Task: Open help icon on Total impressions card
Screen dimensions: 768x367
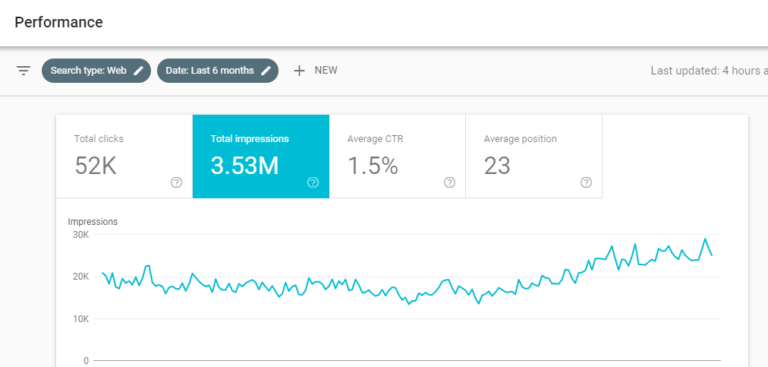Action: [313, 182]
